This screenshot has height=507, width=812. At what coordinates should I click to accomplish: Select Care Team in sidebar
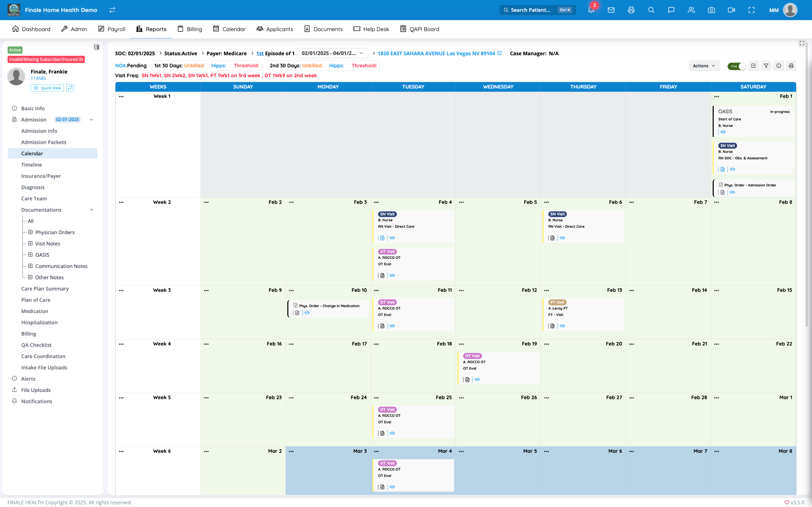coord(34,198)
